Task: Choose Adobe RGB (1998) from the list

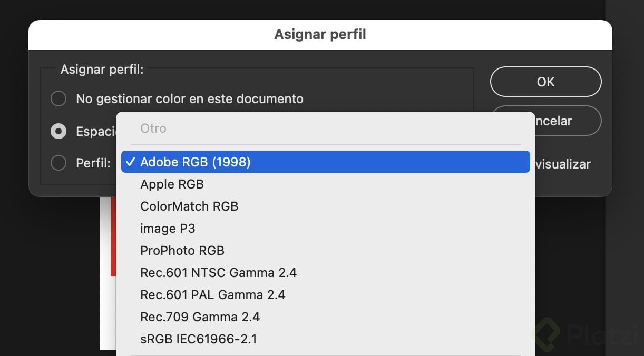Action: tap(195, 162)
